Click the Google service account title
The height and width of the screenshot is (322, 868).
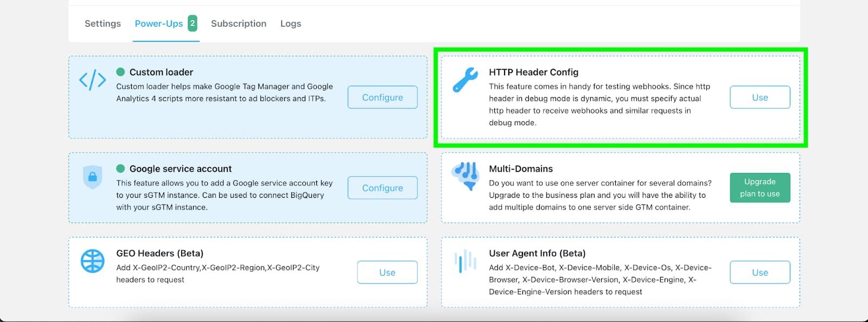click(181, 169)
